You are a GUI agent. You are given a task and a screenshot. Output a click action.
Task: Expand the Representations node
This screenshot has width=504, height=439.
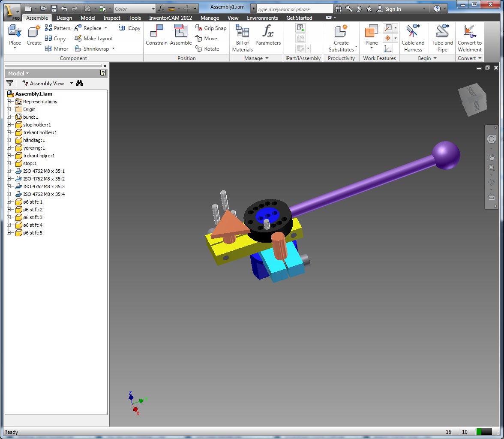click(x=9, y=101)
